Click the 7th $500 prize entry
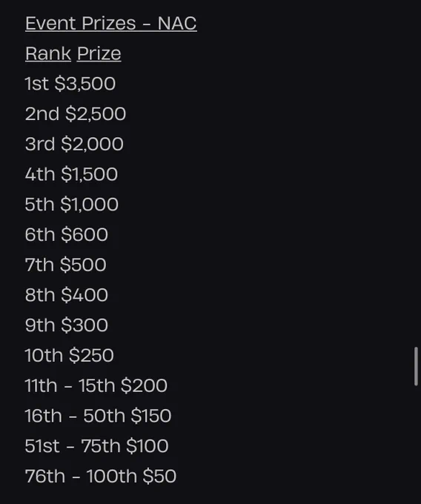Screen dimensions: 421x504 65,265
